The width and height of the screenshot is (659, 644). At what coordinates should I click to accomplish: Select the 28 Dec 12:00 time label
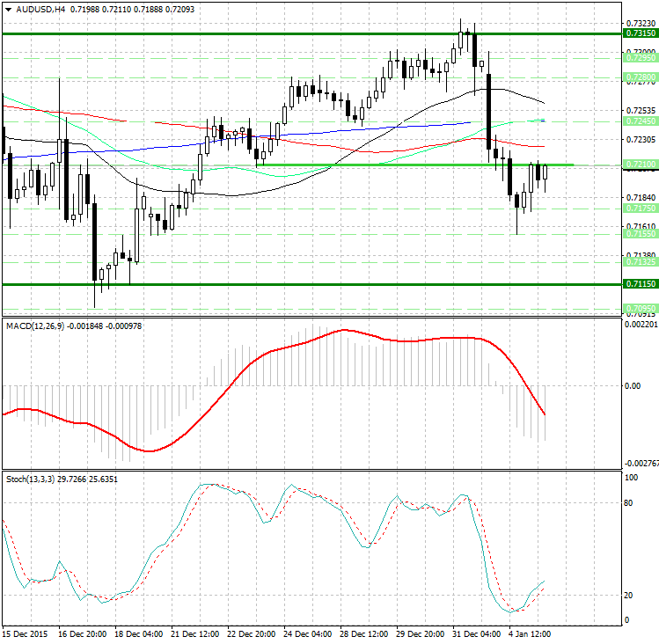click(x=366, y=634)
